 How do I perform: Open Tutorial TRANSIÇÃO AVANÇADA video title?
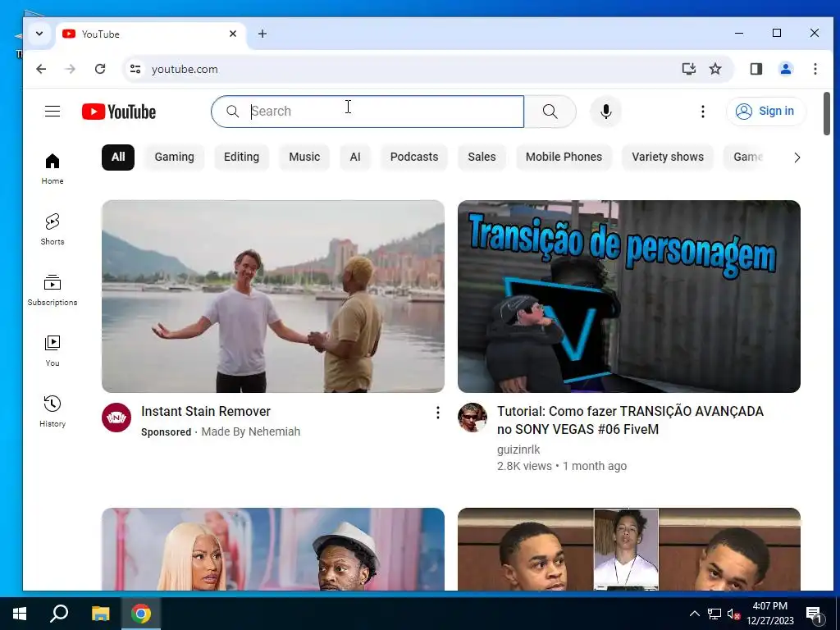(630, 420)
